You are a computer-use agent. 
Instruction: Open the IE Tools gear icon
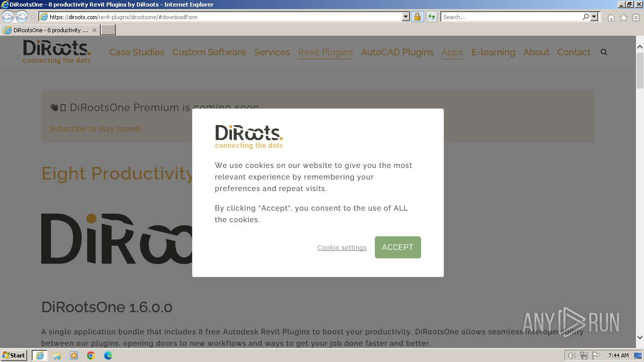click(x=636, y=18)
